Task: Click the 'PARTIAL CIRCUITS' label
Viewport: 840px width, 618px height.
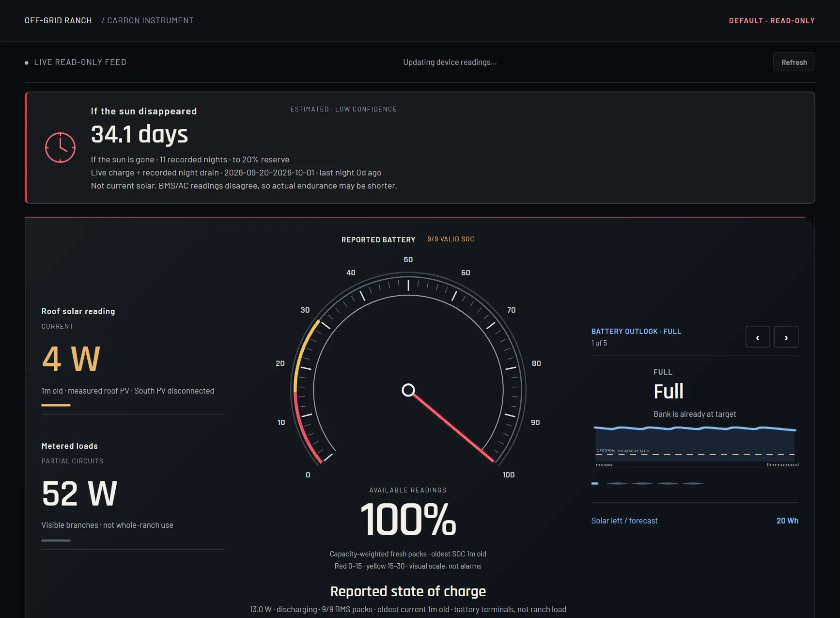Action: pos(72,461)
